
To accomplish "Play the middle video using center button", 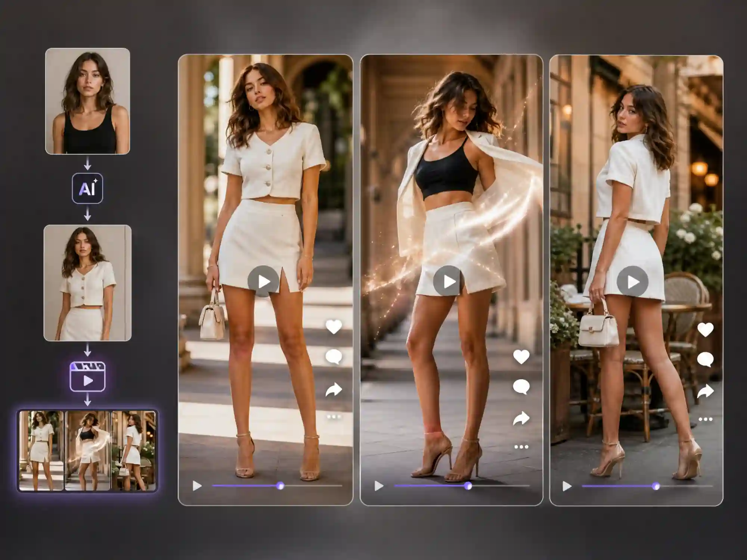I will (x=449, y=281).
